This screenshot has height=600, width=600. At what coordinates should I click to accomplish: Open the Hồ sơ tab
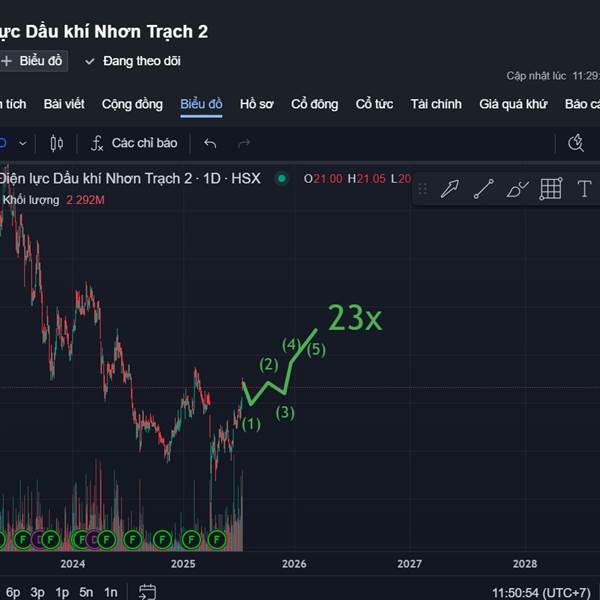257,104
